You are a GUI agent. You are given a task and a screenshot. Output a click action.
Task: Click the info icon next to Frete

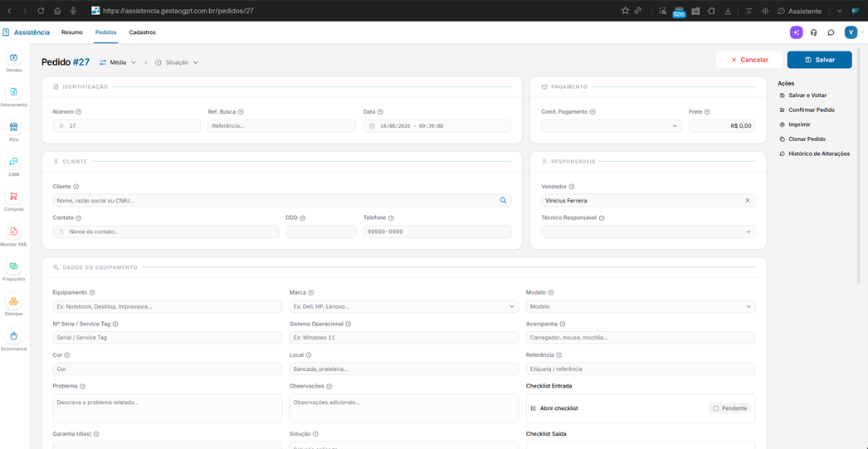click(x=708, y=112)
